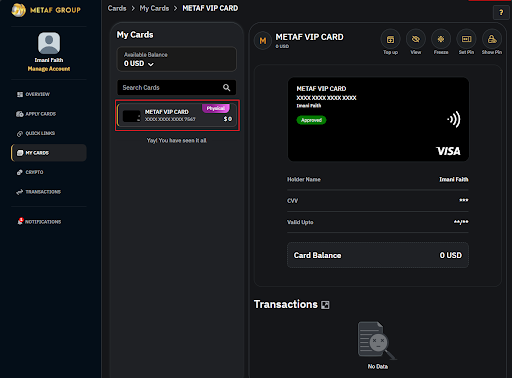
Task: Click the contactless payment symbol on card
Action: click(454, 119)
